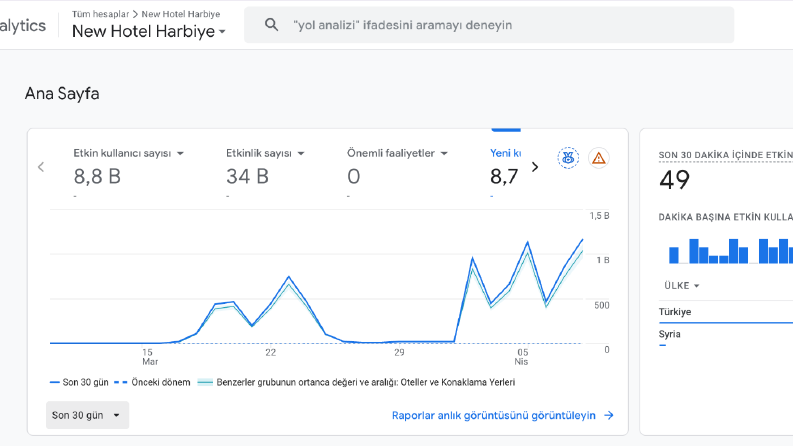Click the 34 B event count value
The width and height of the screenshot is (793, 446).
(x=247, y=176)
